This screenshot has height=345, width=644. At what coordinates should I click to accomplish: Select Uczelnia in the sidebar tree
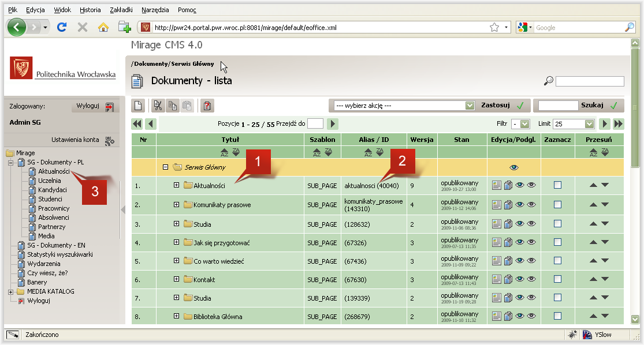[x=49, y=181]
